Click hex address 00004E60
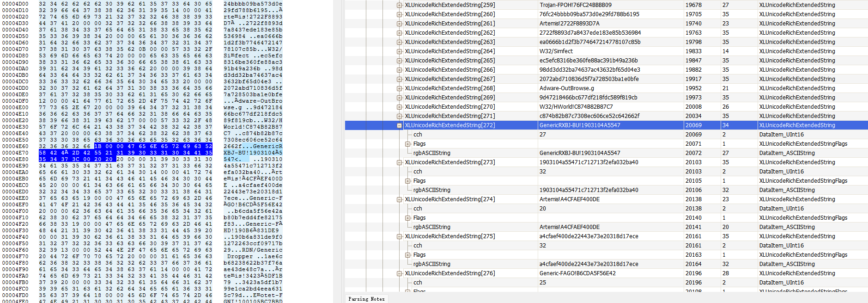The height and width of the screenshot is (303, 868). 15,146
